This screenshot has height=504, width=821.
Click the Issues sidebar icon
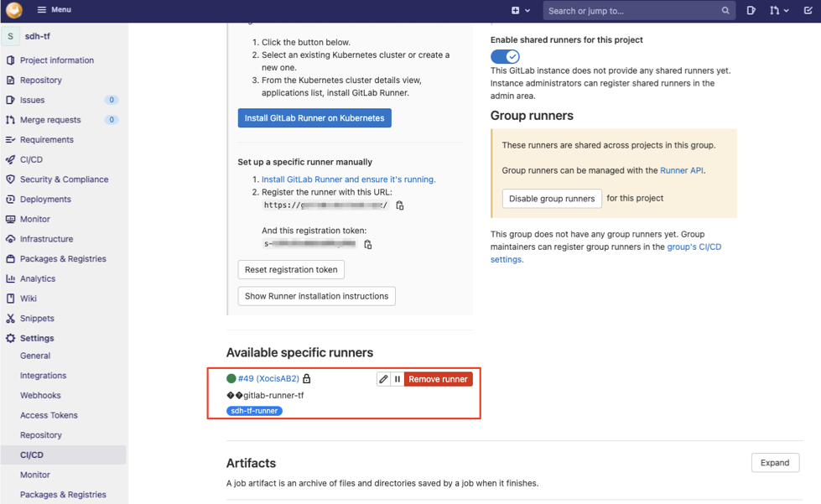click(10, 100)
